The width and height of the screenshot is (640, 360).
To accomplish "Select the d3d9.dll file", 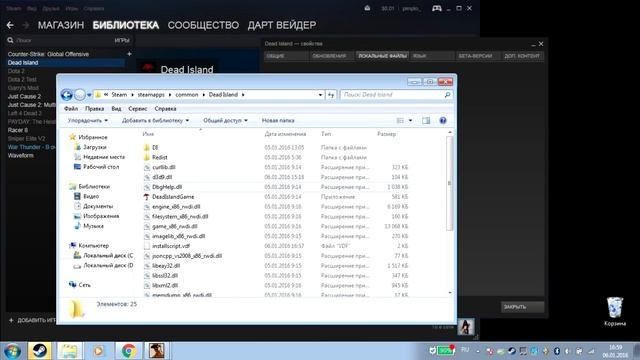I will point(162,177).
